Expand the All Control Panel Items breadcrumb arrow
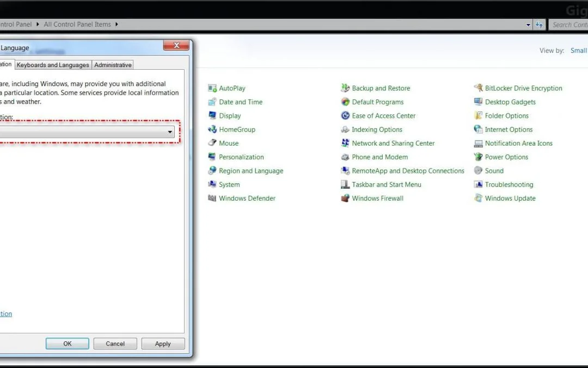 [117, 25]
